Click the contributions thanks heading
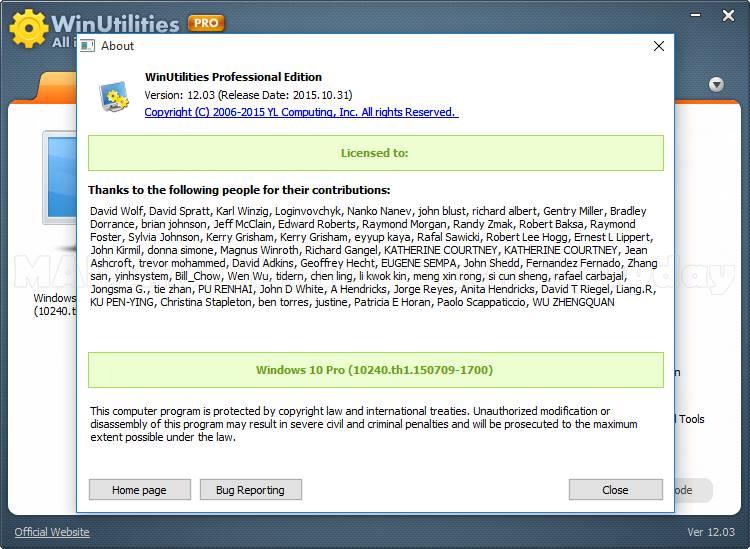 [239, 190]
